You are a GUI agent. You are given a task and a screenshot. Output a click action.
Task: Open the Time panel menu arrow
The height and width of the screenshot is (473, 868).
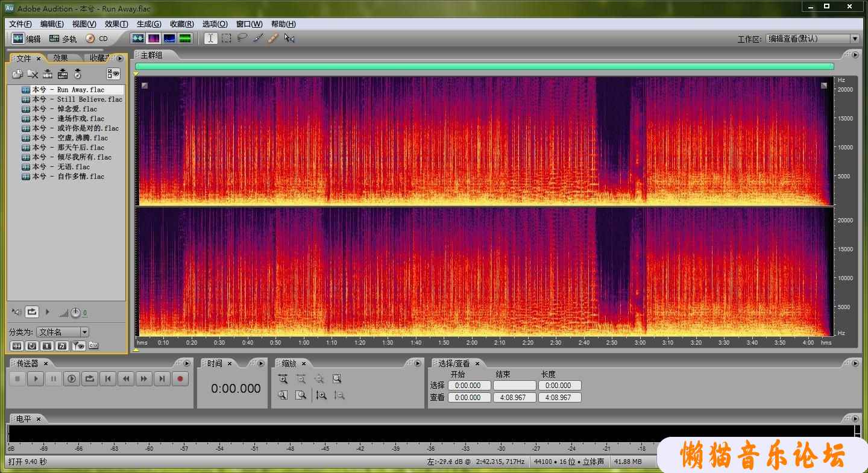tap(260, 363)
